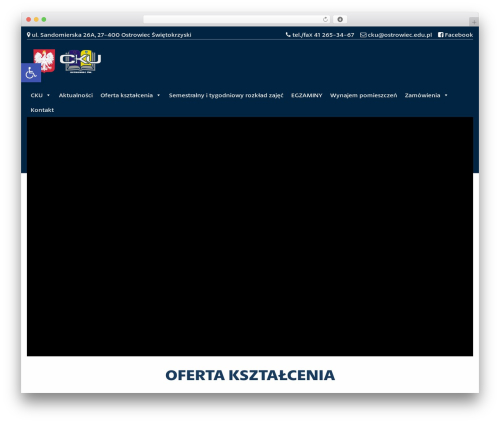Expand the CKU menu dropdown arrow
The height and width of the screenshot is (423, 500).
pos(48,95)
